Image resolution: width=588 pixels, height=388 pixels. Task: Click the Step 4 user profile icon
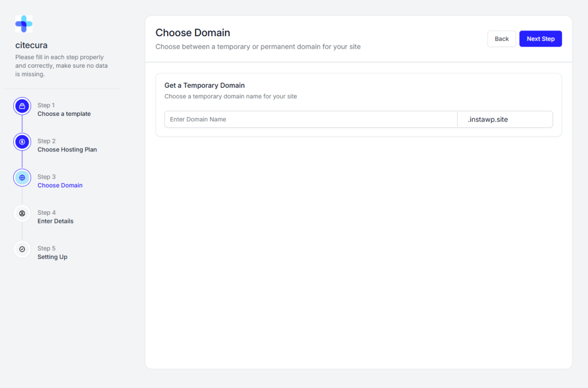click(x=22, y=214)
